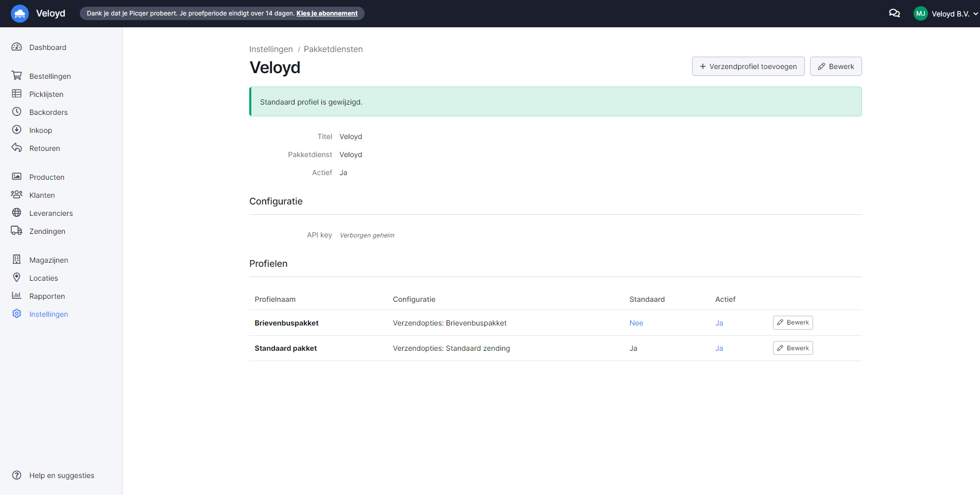Open Leveranciers in the sidebar
Screen dimensions: 980x495
51,213
